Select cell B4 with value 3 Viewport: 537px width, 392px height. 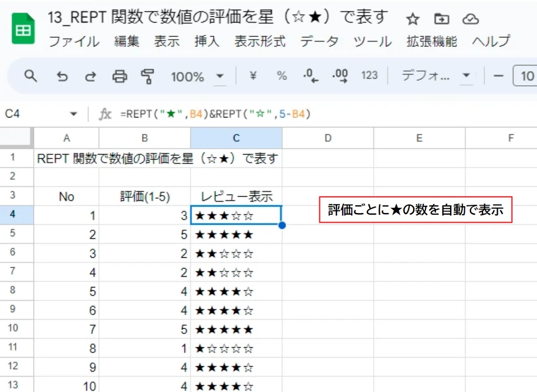point(145,215)
